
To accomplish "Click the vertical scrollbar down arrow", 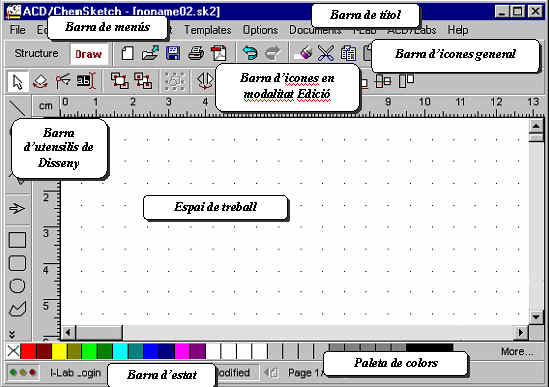I will pos(536,317).
